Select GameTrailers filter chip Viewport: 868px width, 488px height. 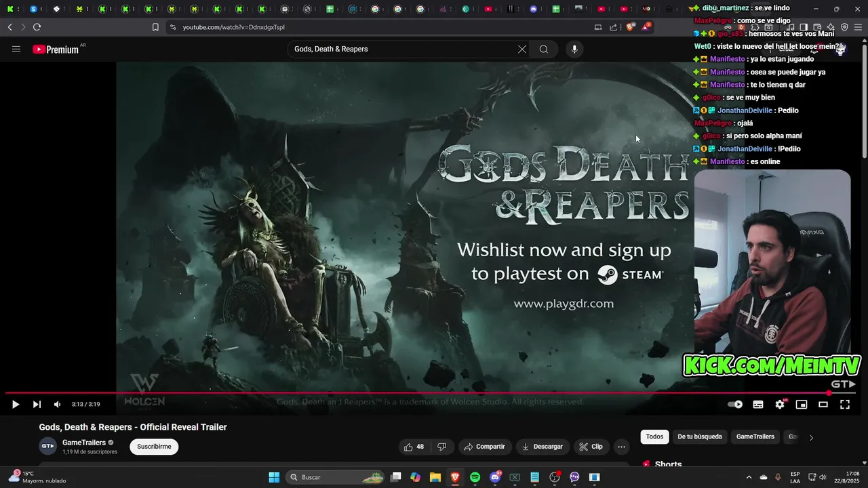pos(755,436)
